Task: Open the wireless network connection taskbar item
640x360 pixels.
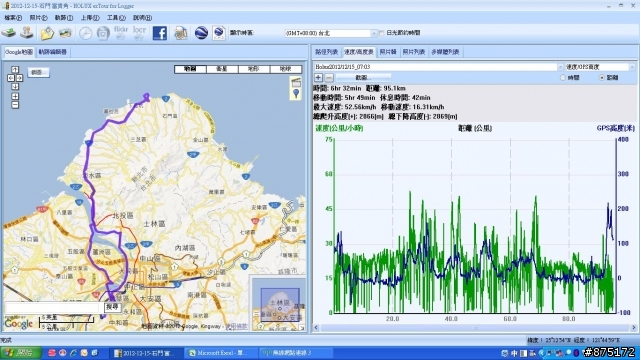Action: pyautogui.click(x=296, y=353)
